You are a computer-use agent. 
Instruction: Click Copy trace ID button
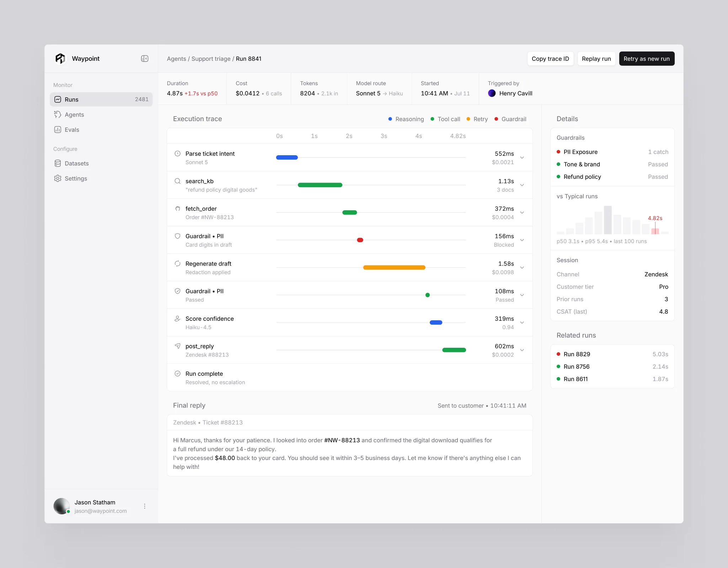click(550, 59)
